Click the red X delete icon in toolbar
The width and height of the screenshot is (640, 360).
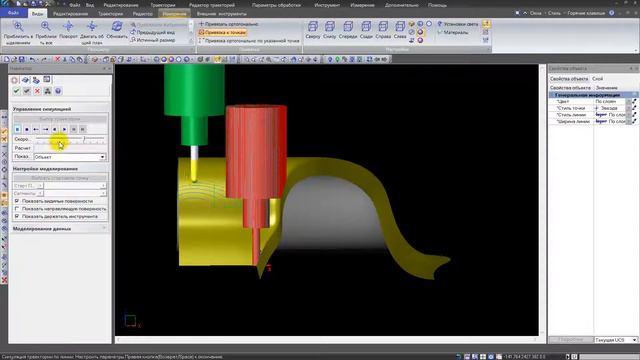(x=57, y=60)
